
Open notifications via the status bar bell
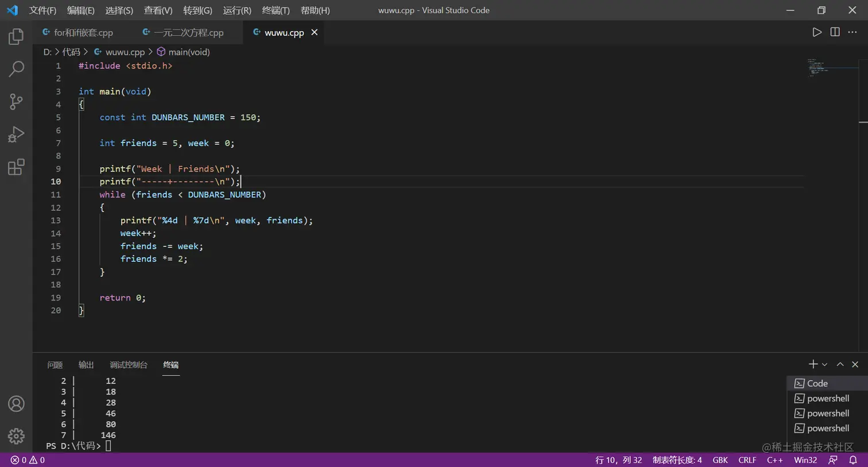pyautogui.click(x=855, y=460)
